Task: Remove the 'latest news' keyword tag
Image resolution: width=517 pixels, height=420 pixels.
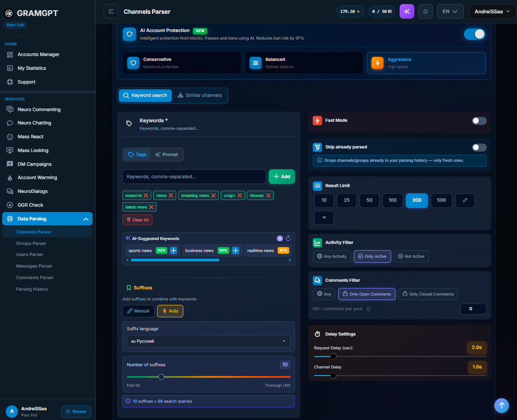Action: tap(151, 207)
